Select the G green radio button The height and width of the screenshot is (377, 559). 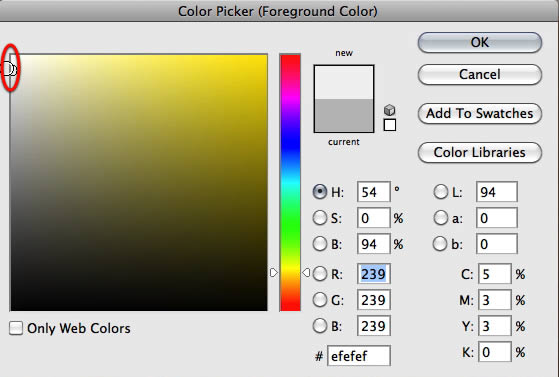click(x=320, y=300)
